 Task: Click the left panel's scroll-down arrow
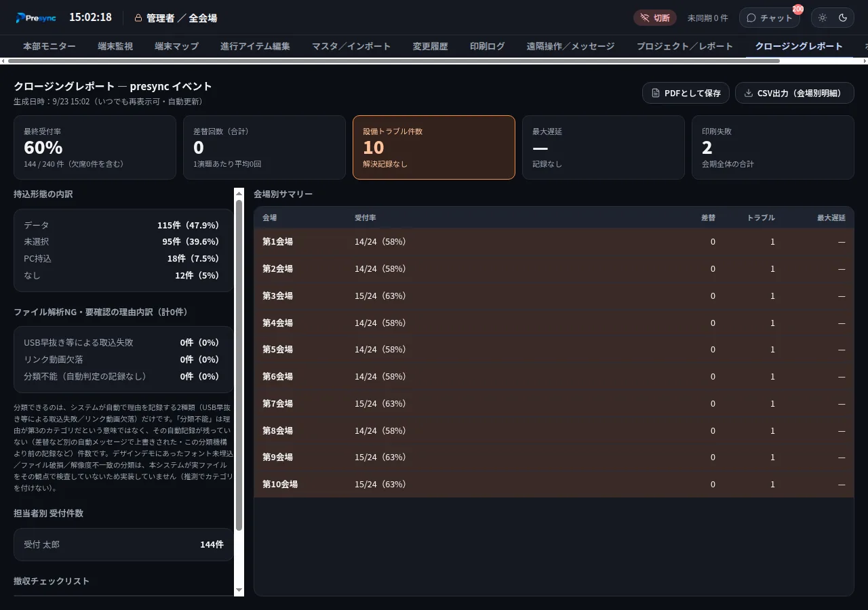239,591
